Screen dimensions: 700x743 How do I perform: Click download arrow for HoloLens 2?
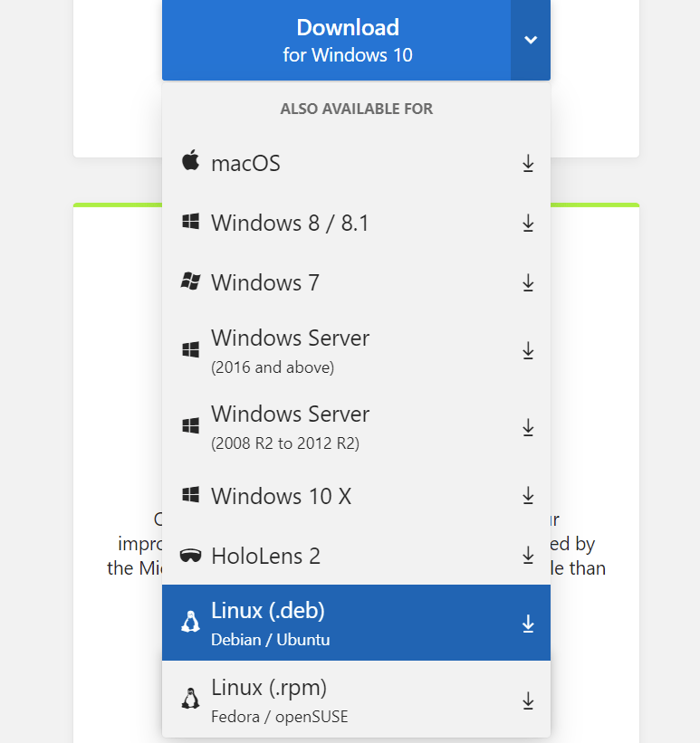pyautogui.click(x=528, y=556)
